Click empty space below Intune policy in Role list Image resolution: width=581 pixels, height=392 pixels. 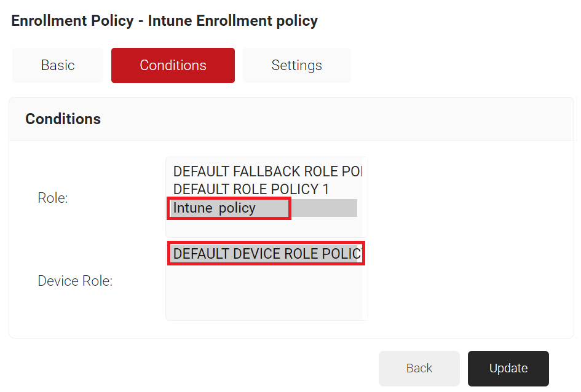[264, 228]
